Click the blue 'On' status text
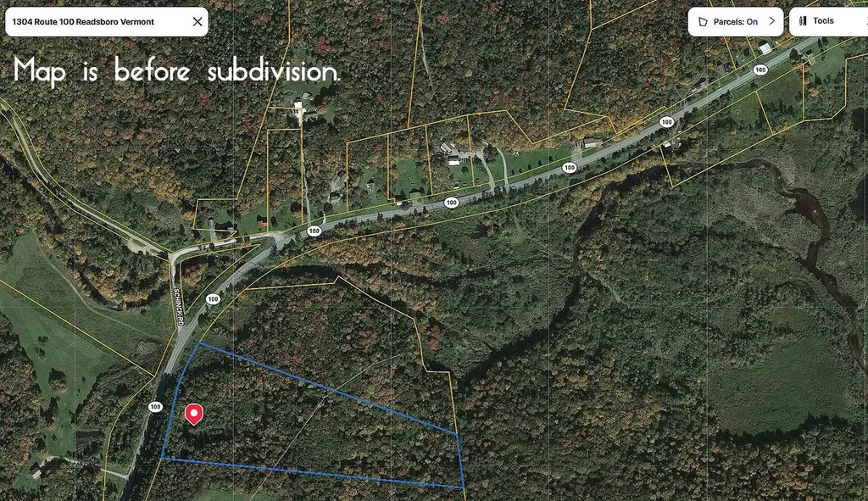Image resolution: width=868 pixels, height=501 pixels. click(752, 22)
